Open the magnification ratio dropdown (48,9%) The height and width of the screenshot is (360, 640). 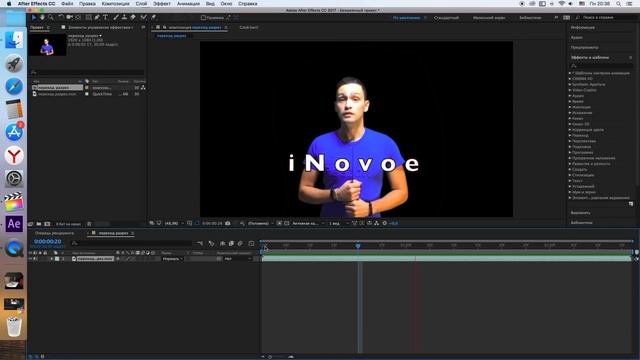[174, 223]
